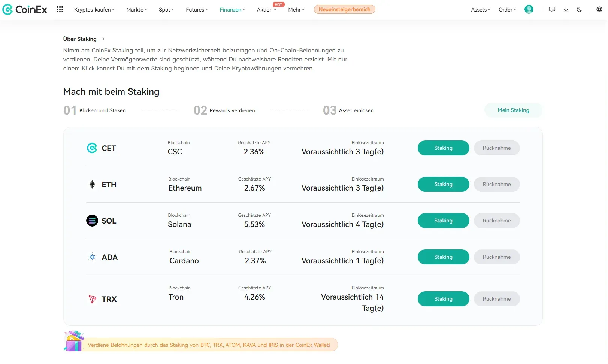Expand the Assets dropdown
The height and width of the screenshot is (364, 608).
481,10
